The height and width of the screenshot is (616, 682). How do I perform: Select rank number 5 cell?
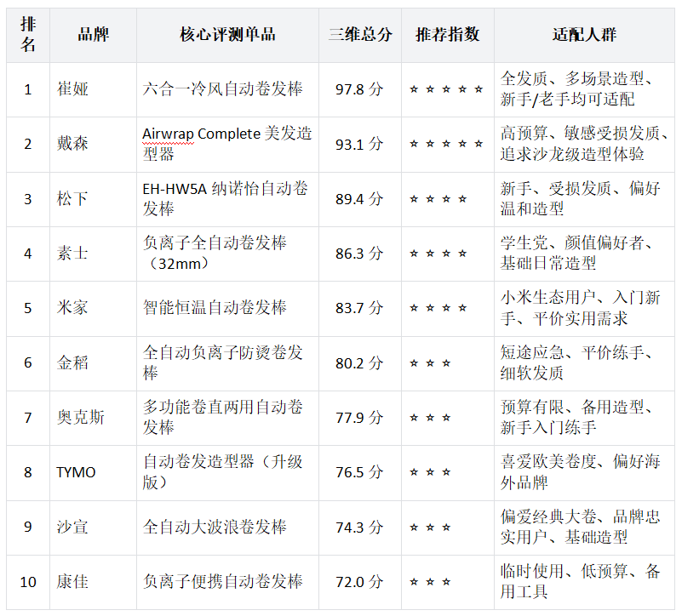click(28, 309)
